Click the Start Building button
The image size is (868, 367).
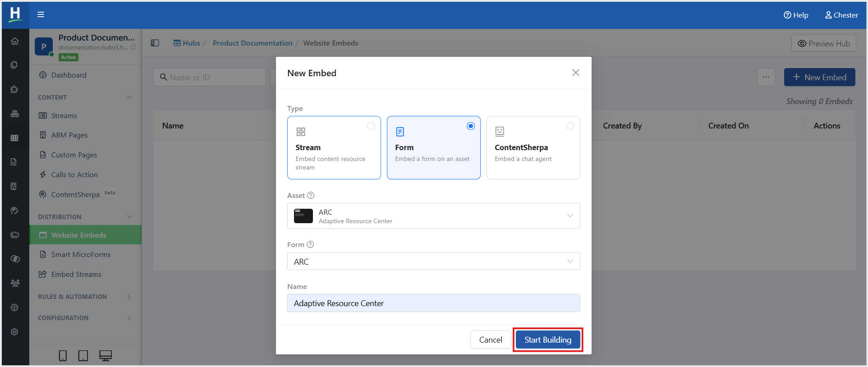[x=548, y=340]
